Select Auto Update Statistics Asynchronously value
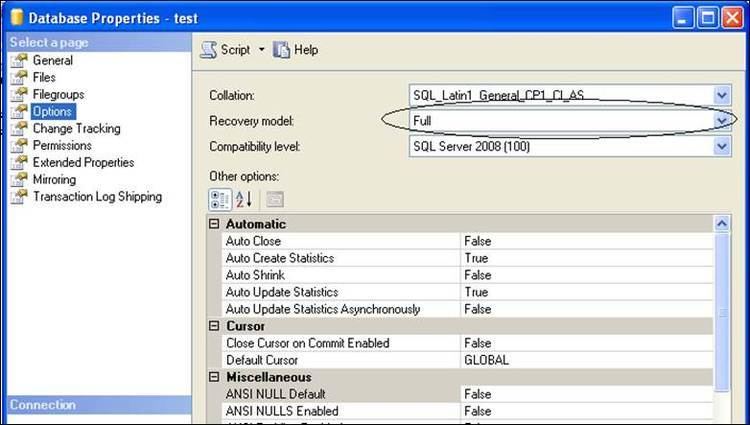The height and width of the screenshot is (425, 750). [587, 309]
